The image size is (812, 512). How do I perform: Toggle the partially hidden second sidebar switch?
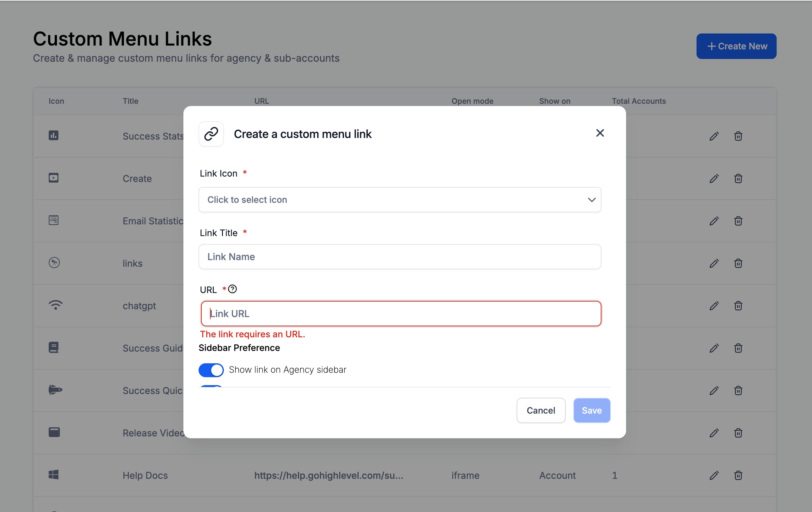(x=211, y=386)
